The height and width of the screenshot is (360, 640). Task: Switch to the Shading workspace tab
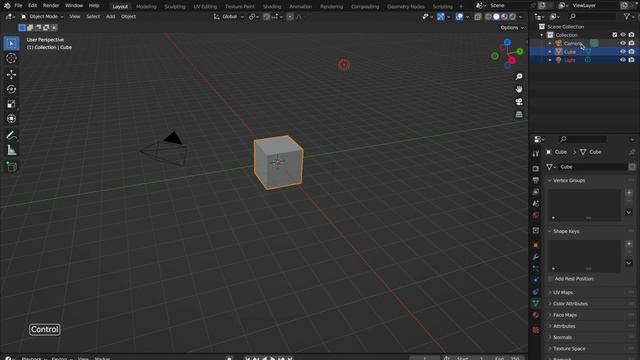tap(272, 7)
